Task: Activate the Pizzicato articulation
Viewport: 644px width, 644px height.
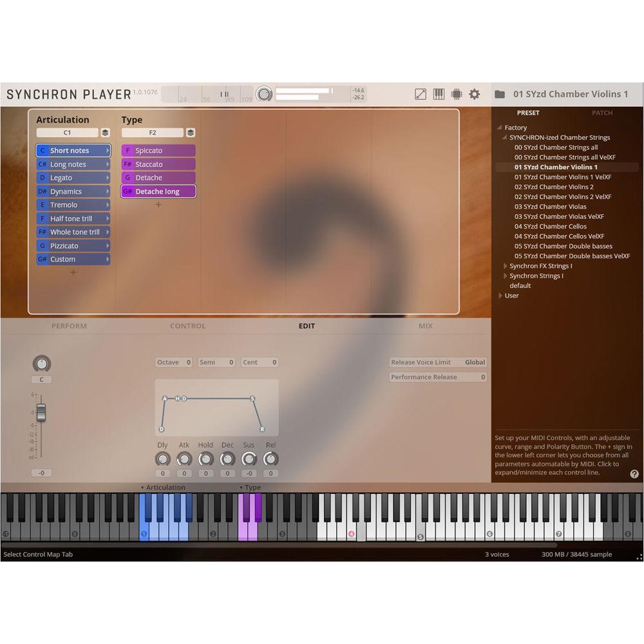Action: 72,245
